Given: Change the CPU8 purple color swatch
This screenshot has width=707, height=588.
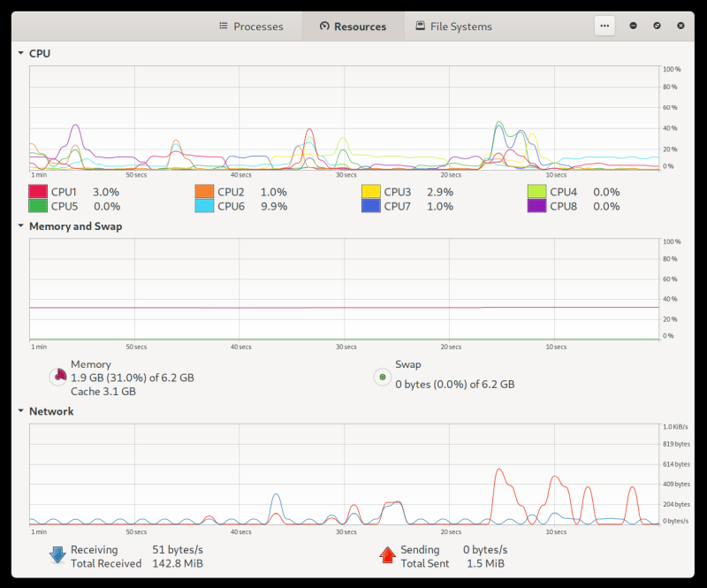Looking at the screenshot, I should coord(536,206).
